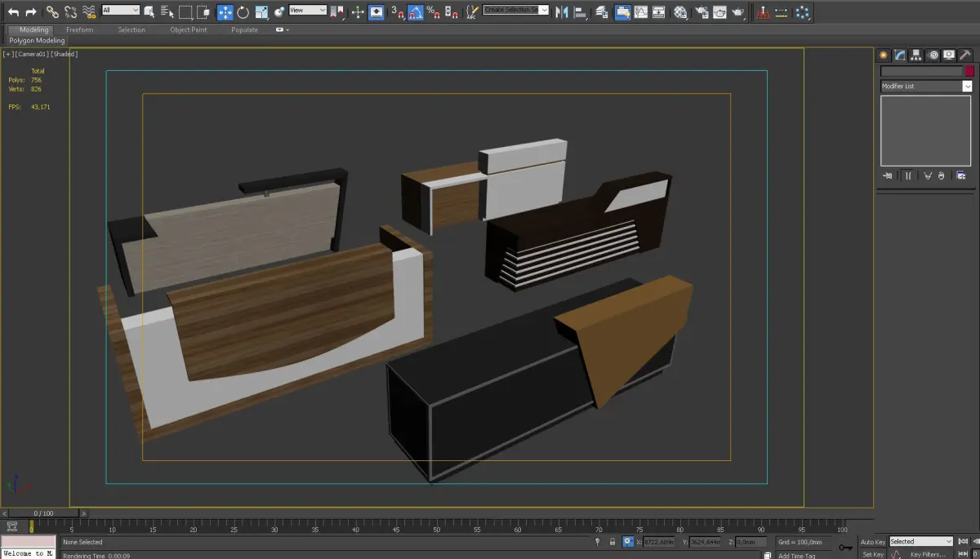Toggle Auto Key animation mode
The image size is (980, 559).
click(872, 542)
